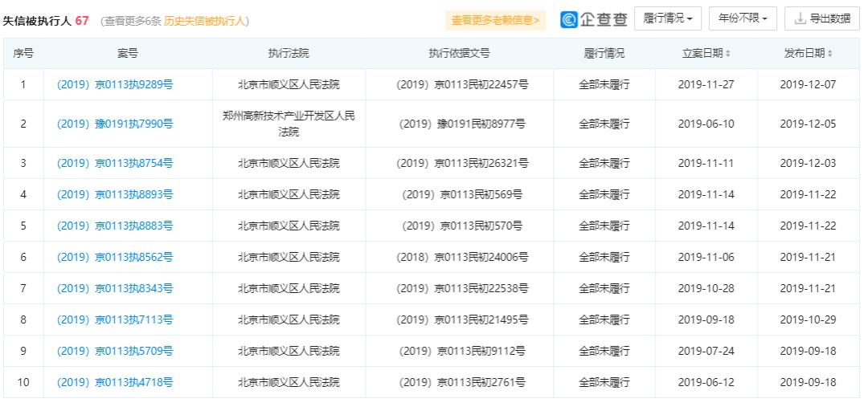Click the 执行依据文号 column header

[460, 54]
